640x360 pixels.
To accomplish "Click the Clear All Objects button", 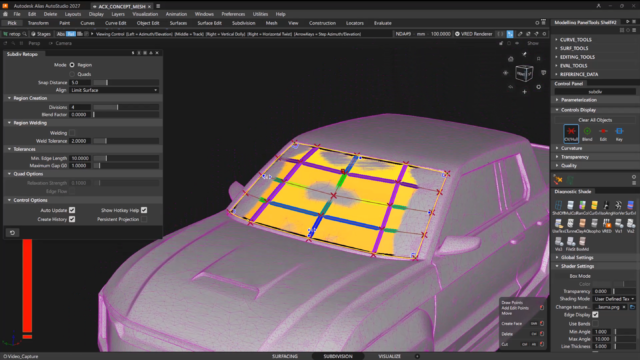I will pyautogui.click(x=595, y=120).
